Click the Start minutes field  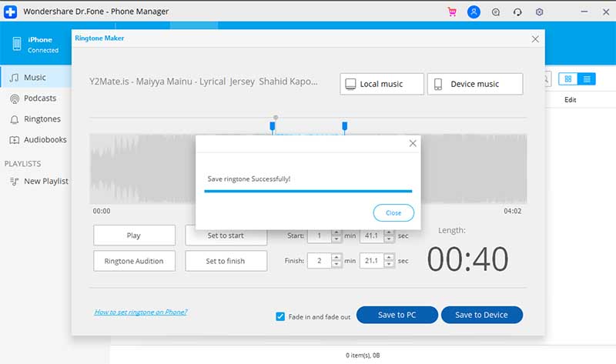tap(320, 235)
